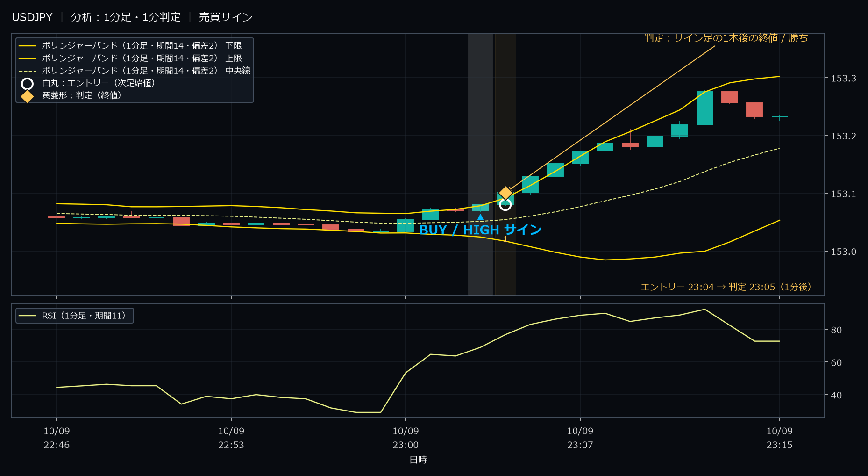The width and height of the screenshot is (868, 476).
Task: Click the 日時 x-axis title
Action: click(x=418, y=460)
